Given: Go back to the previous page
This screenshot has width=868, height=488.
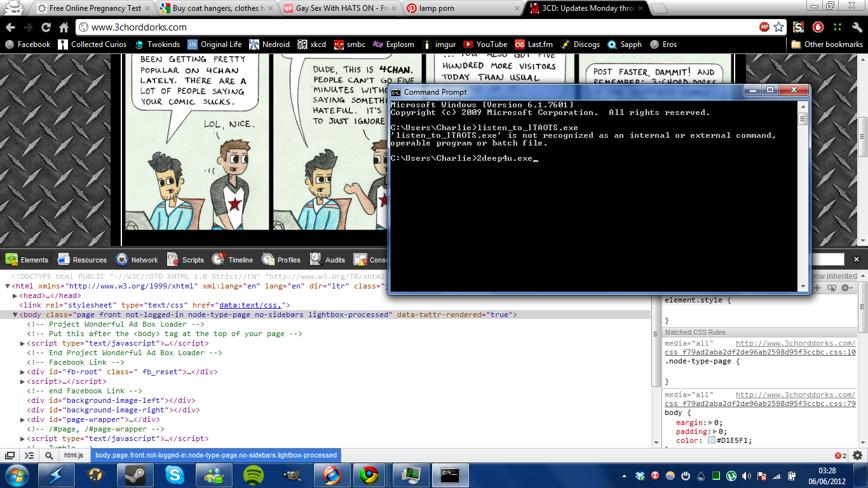Looking at the screenshot, I should 10,27.
